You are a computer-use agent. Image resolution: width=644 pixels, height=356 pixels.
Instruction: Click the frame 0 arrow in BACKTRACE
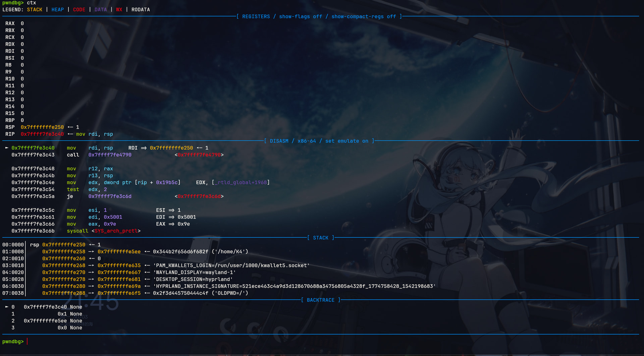click(x=7, y=307)
